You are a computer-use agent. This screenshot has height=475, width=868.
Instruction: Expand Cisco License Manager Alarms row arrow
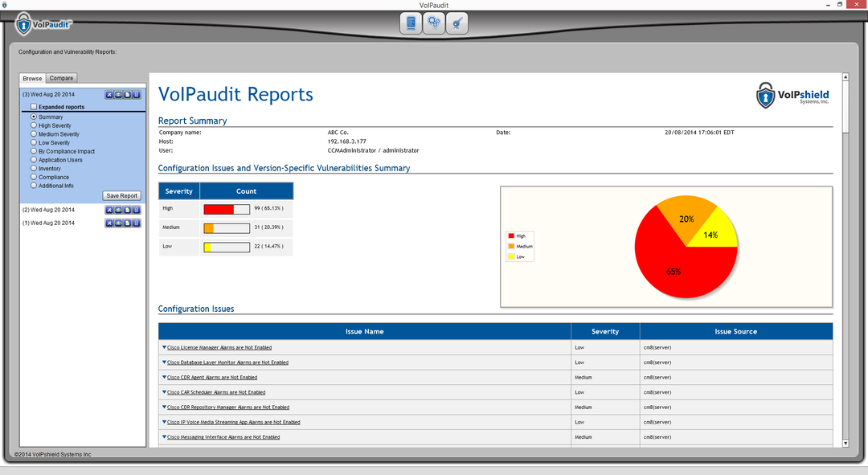165,348
